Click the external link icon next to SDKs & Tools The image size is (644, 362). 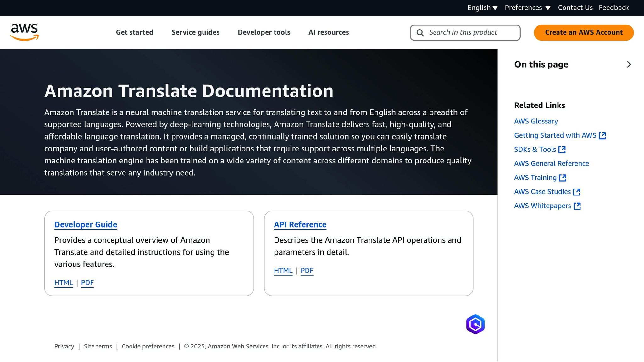[x=562, y=149]
